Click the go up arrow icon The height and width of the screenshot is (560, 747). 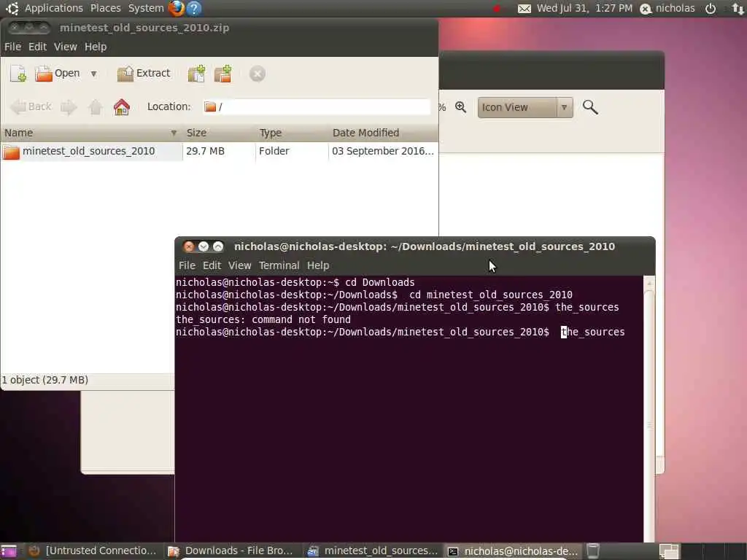tap(96, 107)
